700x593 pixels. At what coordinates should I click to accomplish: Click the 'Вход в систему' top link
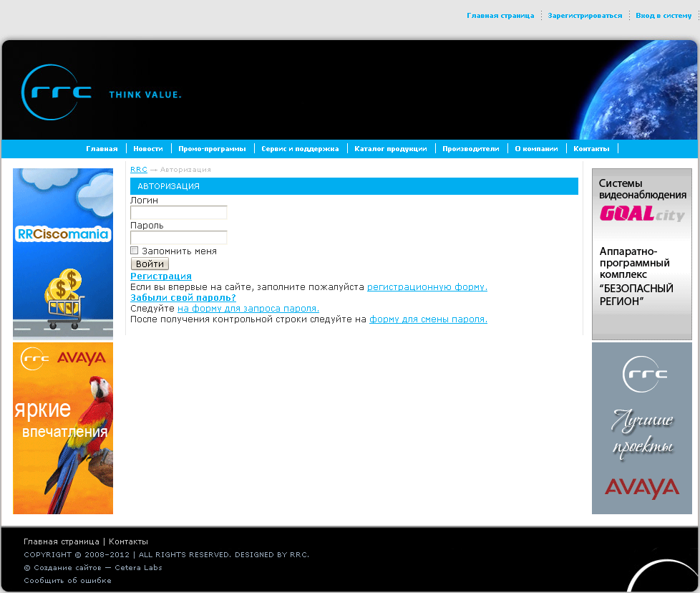(663, 16)
